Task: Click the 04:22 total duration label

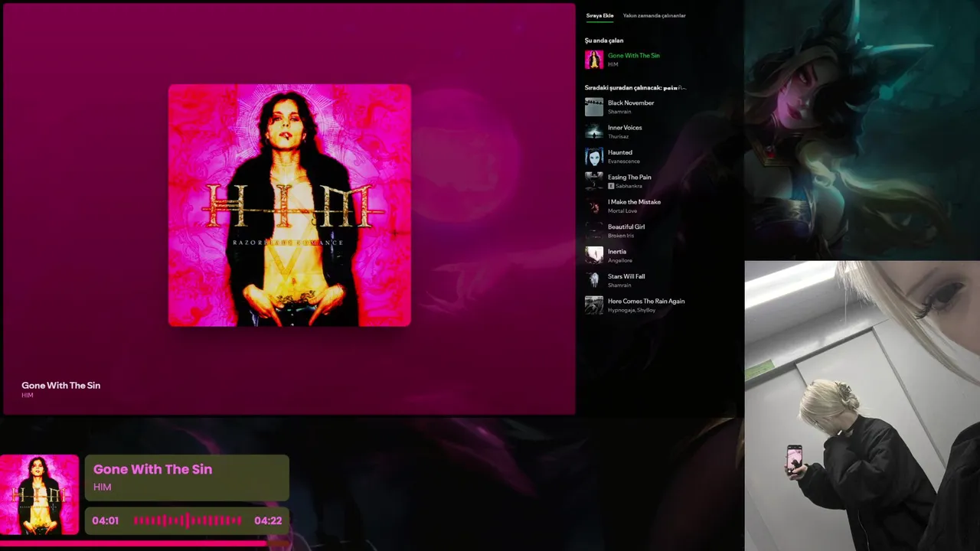Action: [268, 520]
